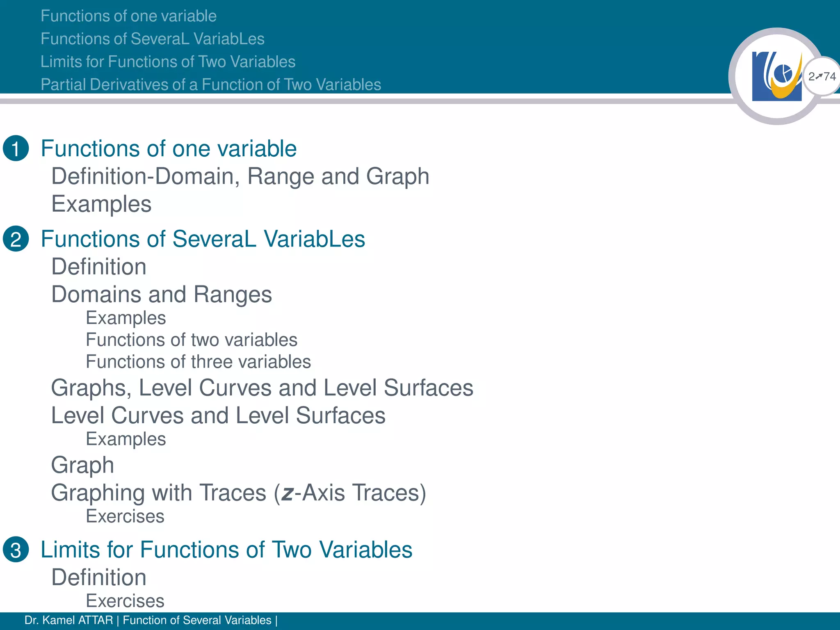Jump to the 'Graph' subsection
840x630 pixels.
coord(82,466)
